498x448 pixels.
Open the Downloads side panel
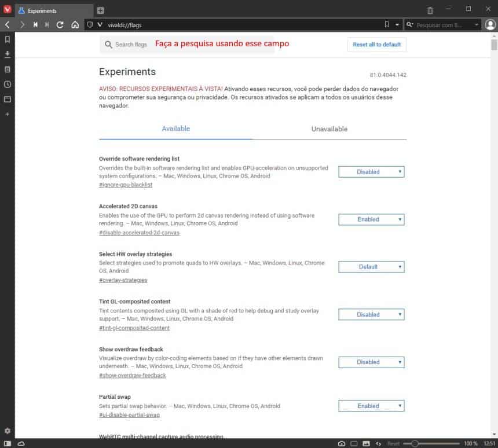(x=8, y=54)
